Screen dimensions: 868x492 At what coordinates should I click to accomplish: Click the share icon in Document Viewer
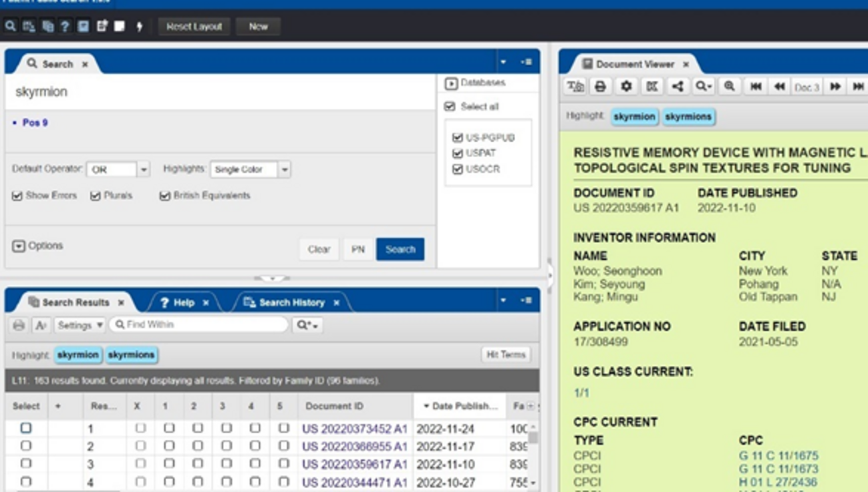click(x=678, y=87)
